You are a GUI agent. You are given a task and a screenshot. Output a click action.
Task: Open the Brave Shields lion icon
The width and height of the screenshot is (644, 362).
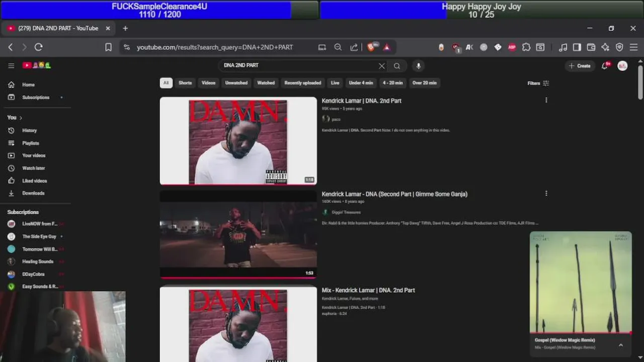coord(371,47)
